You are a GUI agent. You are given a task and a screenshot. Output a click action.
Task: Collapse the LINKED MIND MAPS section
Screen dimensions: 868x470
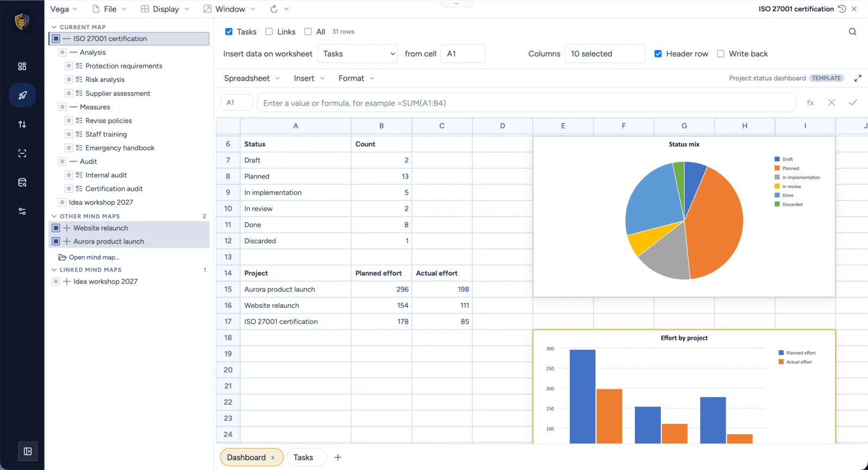[x=54, y=269]
